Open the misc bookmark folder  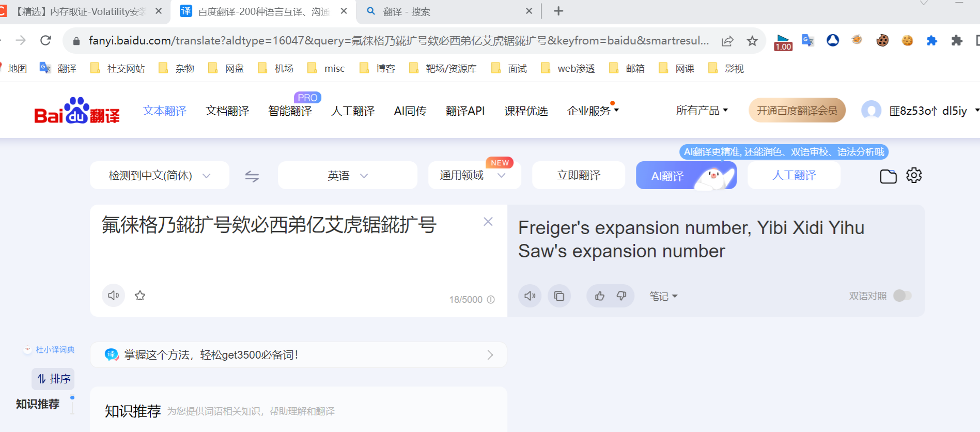326,68
